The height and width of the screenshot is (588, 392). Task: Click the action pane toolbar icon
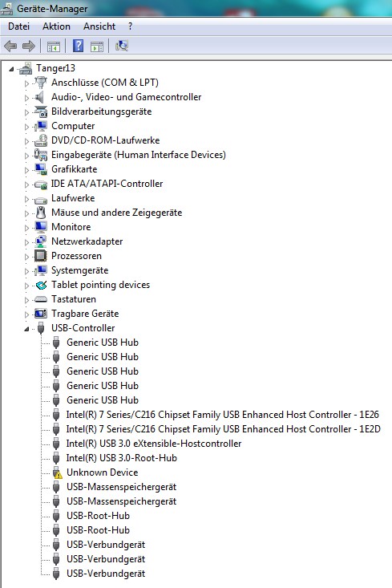click(x=97, y=47)
